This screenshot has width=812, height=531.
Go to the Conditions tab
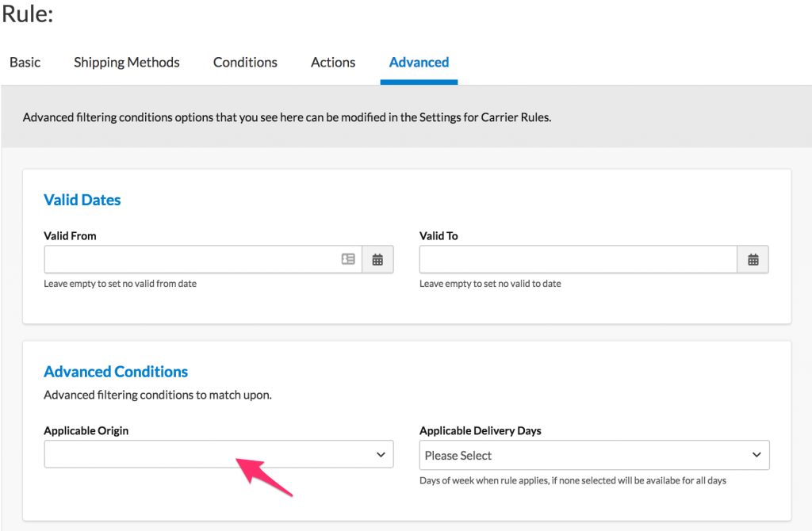point(245,62)
